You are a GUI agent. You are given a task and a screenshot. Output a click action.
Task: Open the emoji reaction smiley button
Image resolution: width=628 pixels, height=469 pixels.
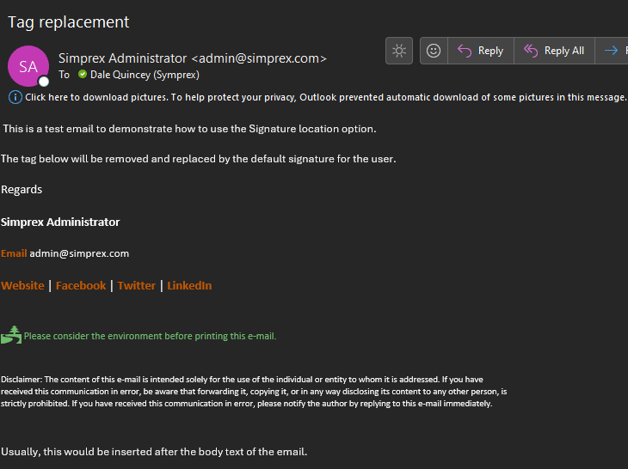tap(433, 51)
